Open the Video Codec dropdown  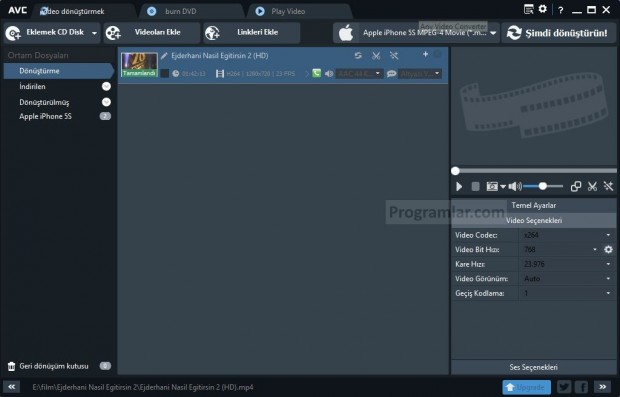[x=567, y=235]
